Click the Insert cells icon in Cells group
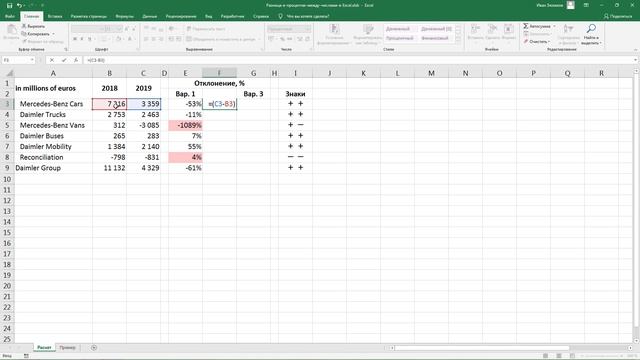Screen dimensions: 640x360 click(476, 29)
